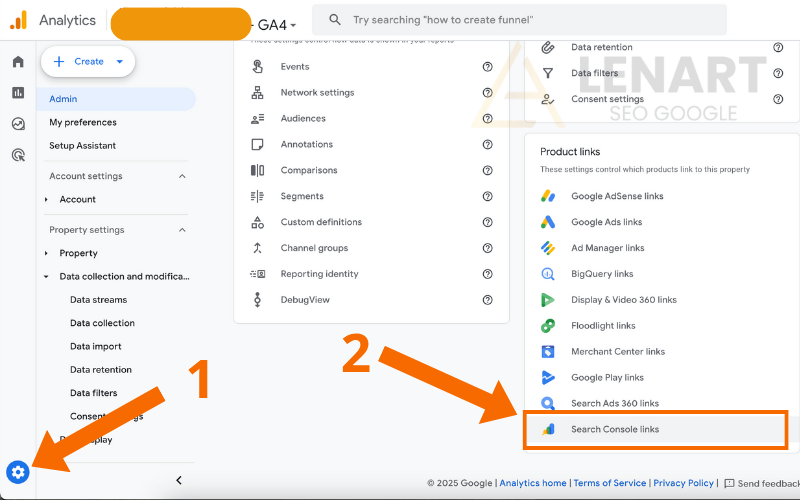Open the Explore icon in left rail

pos(18,124)
